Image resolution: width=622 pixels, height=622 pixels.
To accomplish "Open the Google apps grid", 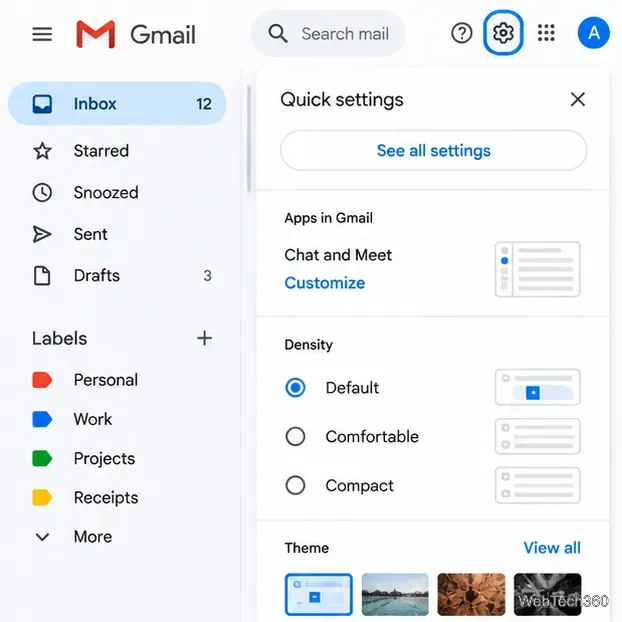I will click(x=546, y=33).
